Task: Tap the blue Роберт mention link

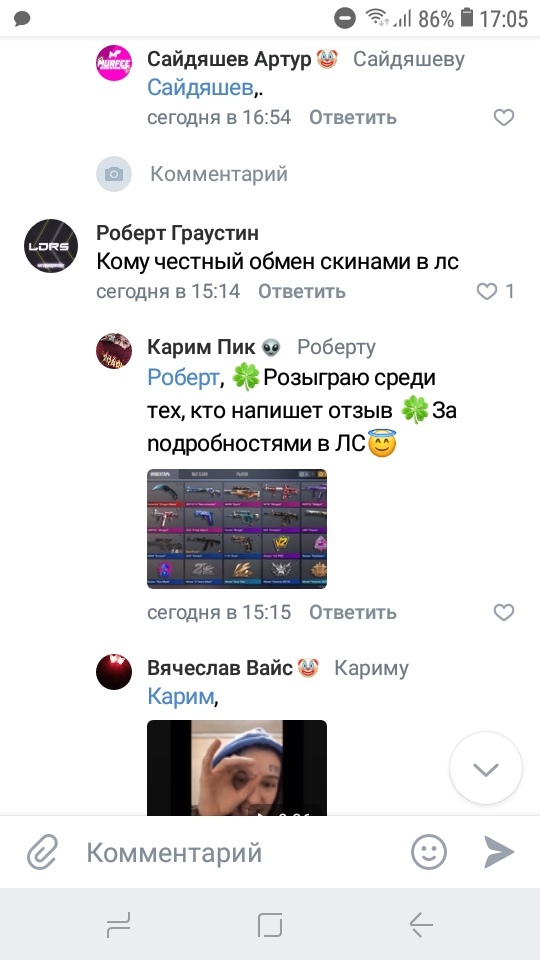Action: (x=182, y=378)
